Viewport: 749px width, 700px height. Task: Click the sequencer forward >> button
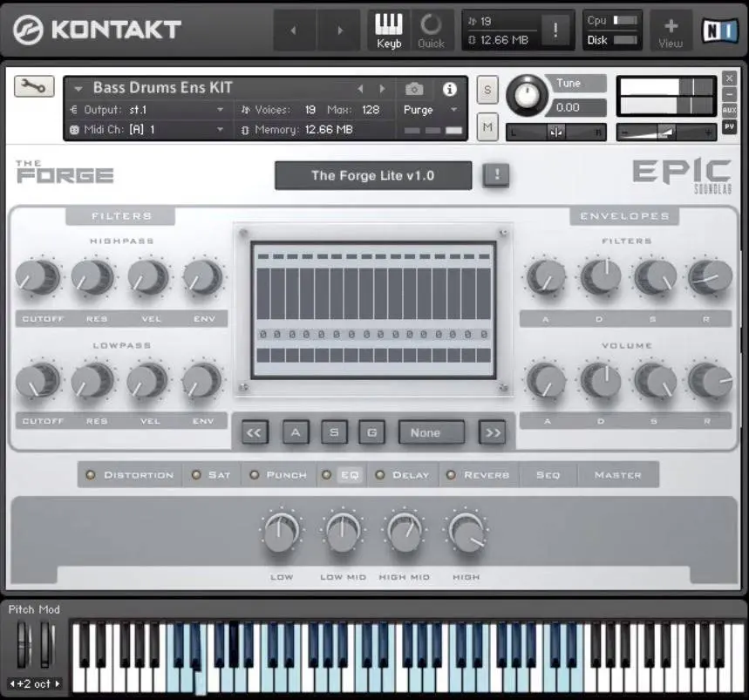(x=493, y=432)
